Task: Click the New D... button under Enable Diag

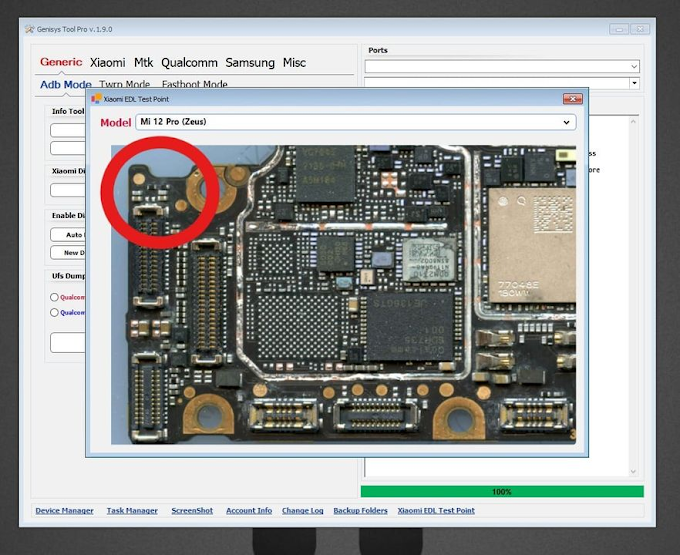Action: click(68, 252)
